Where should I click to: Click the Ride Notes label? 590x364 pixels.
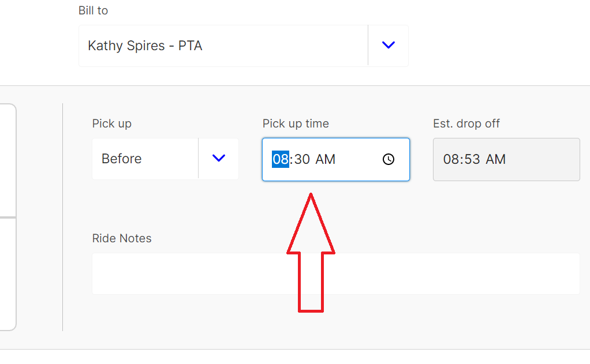(x=122, y=238)
